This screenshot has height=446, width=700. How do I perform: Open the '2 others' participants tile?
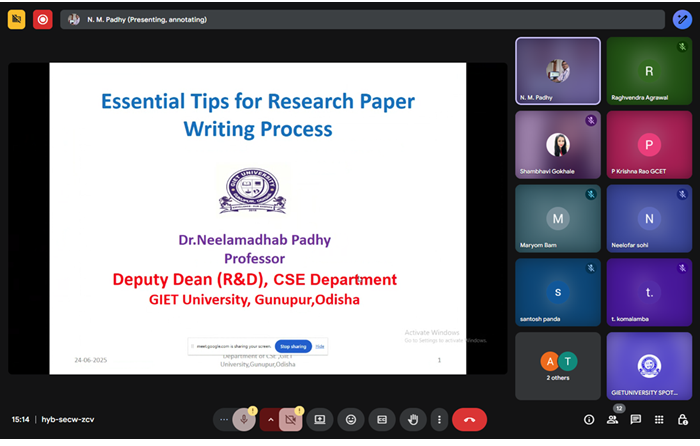tap(557, 366)
